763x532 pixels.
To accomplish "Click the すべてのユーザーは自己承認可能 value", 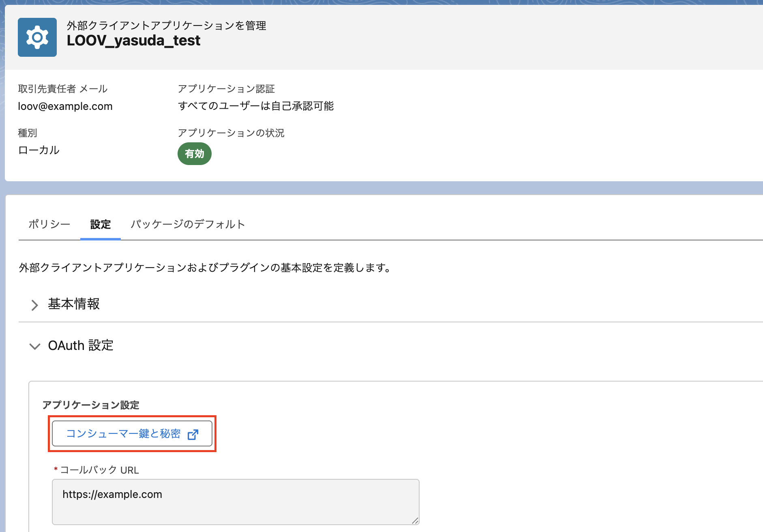I will coord(256,106).
